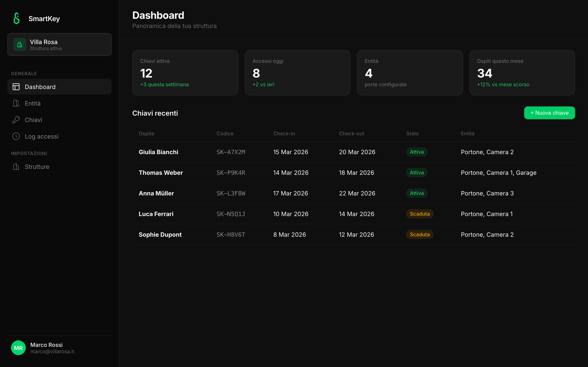Click the Chiavi key icon

point(16,120)
